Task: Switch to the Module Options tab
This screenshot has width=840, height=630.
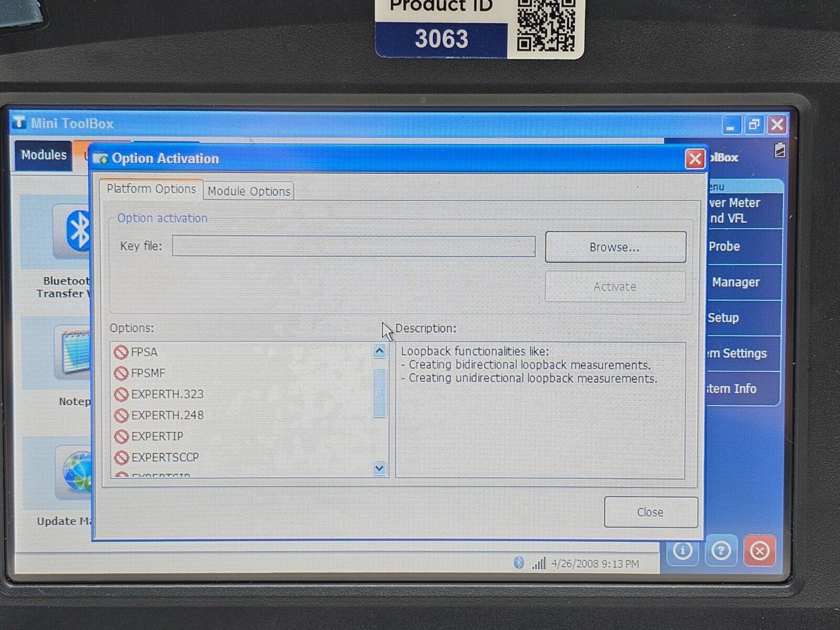Action: (249, 191)
